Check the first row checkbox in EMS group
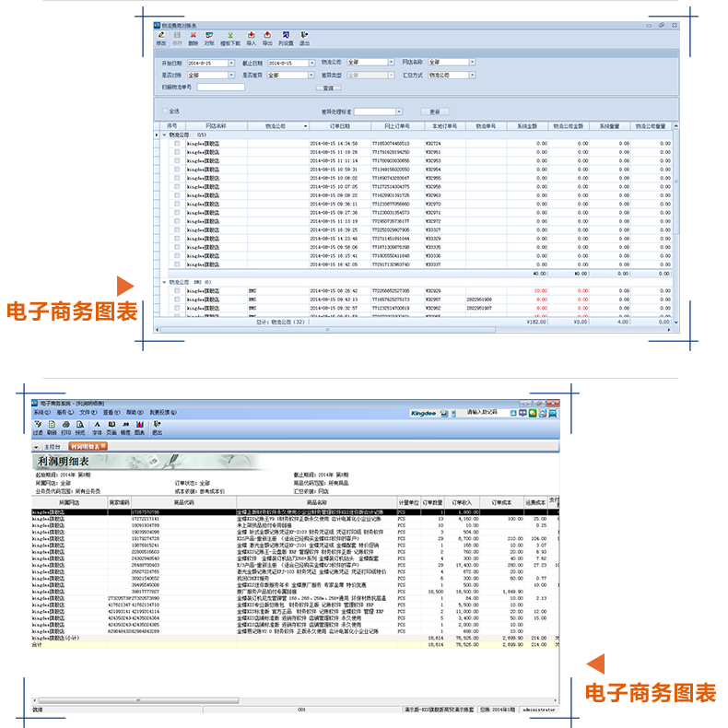 pos(177,290)
